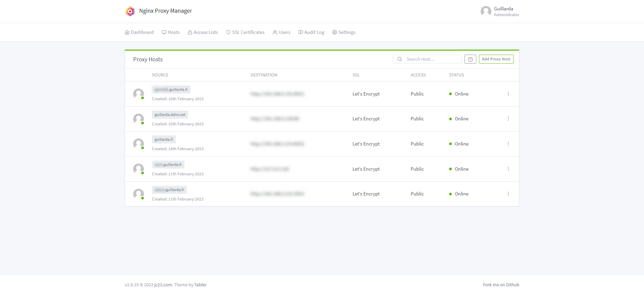Click the Nginx Proxy Manager title
This screenshot has width=644, height=295.
tap(166, 11)
